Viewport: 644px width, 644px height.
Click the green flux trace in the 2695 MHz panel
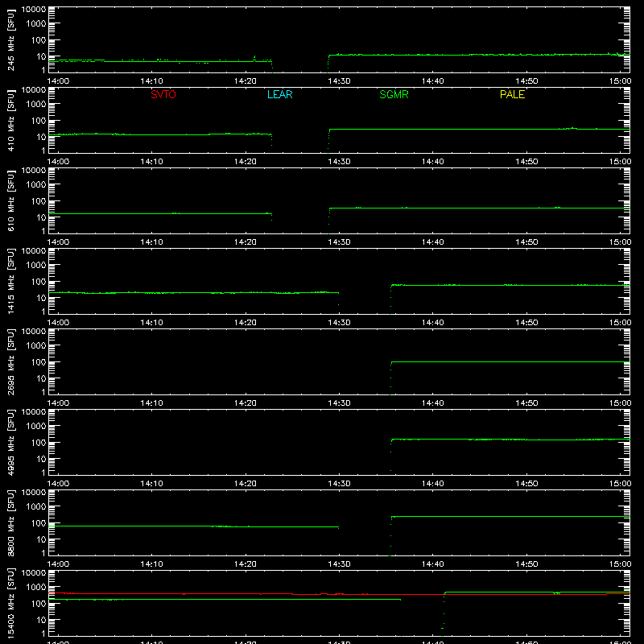pyautogui.click(x=510, y=361)
